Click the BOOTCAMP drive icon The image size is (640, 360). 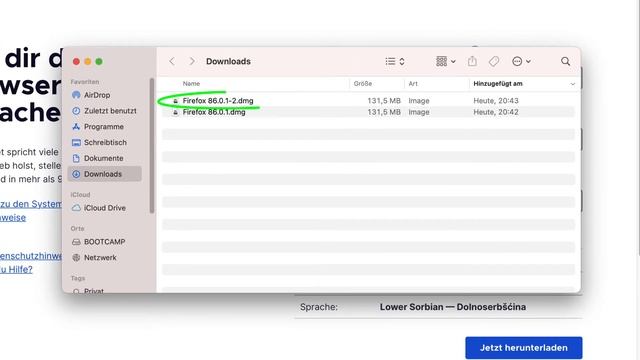coord(76,242)
